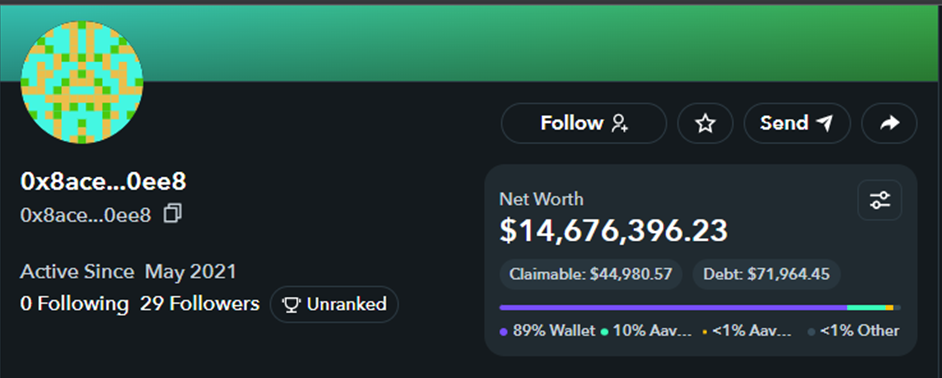Open the 29 Followers list
942x378 pixels.
pos(200,303)
